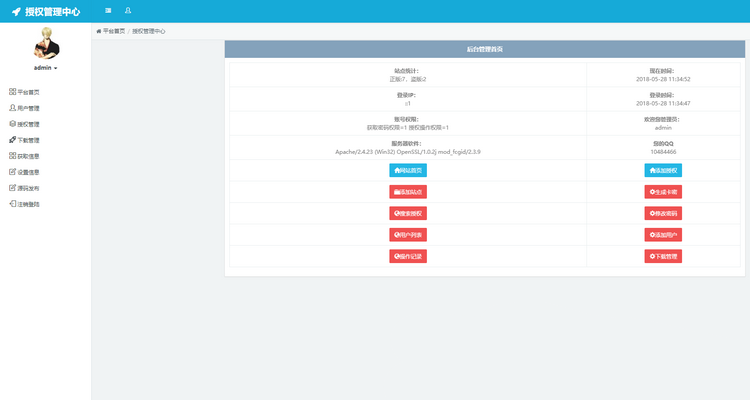This screenshot has width=750, height=400.
Task: Click the blue 网站首页 button
Action: (408, 170)
